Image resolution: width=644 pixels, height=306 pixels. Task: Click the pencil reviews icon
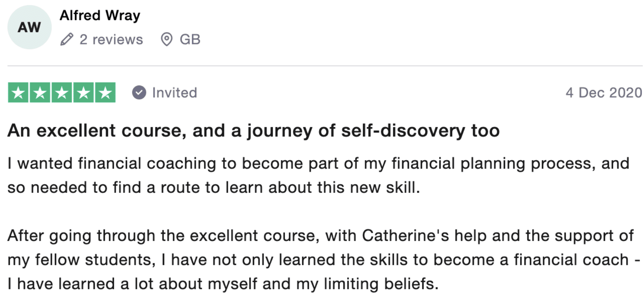pyautogui.click(x=67, y=39)
